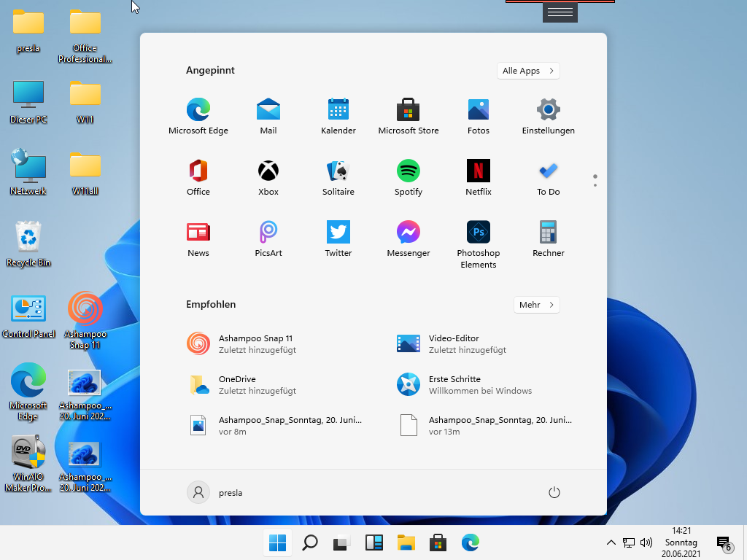Show hidden tray icons chevron
Screen dimensions: 747x560
611,542
